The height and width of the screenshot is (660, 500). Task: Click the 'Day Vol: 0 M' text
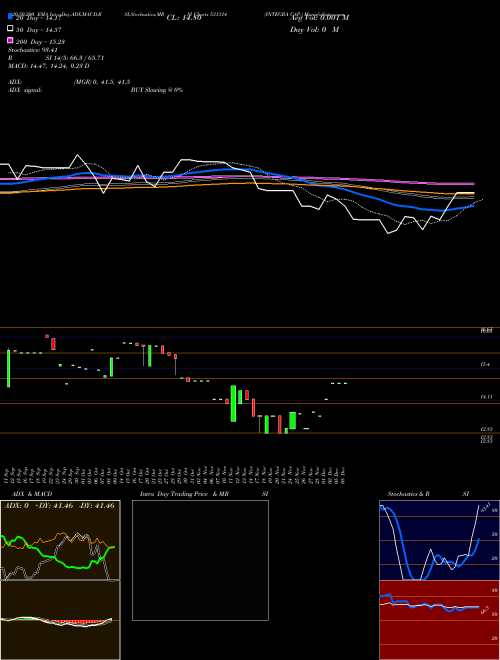point(314,30)
